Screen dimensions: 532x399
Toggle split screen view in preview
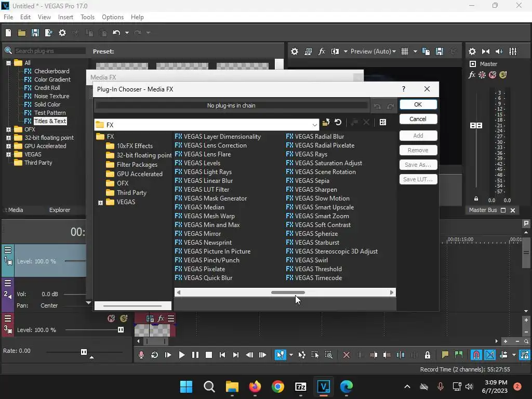tap(335, 51)
